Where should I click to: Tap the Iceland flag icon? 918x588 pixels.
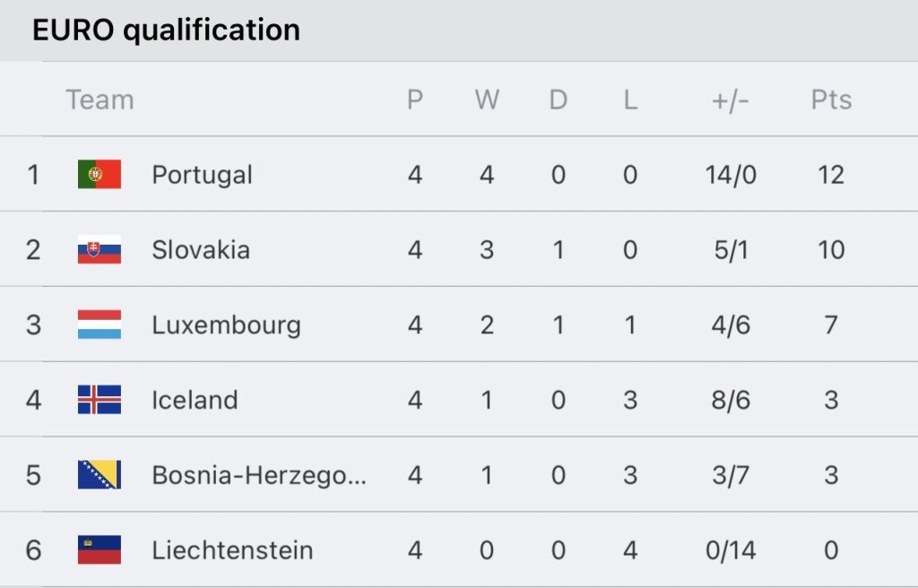pos(100,400)
